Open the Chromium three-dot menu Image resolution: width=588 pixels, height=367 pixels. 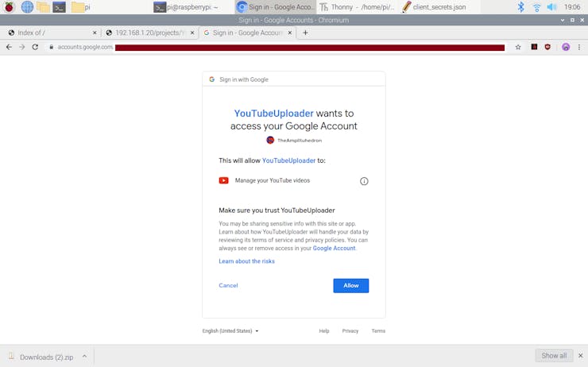tap(579, 47)
